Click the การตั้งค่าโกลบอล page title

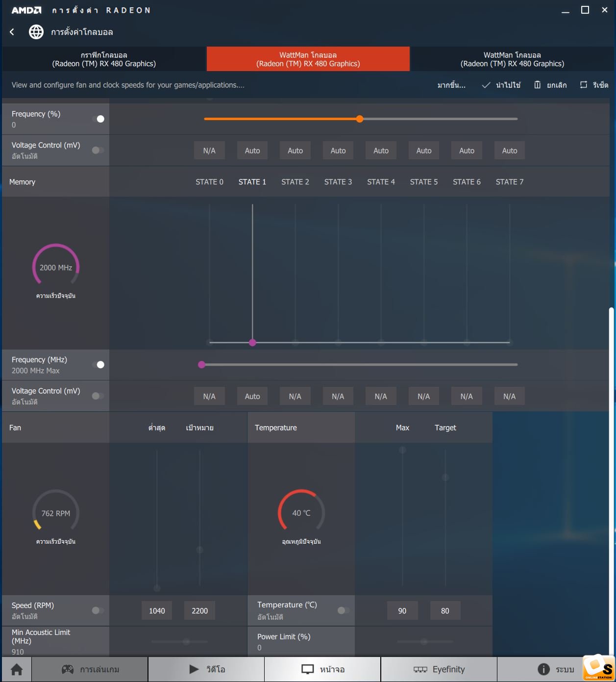(82, 32)
